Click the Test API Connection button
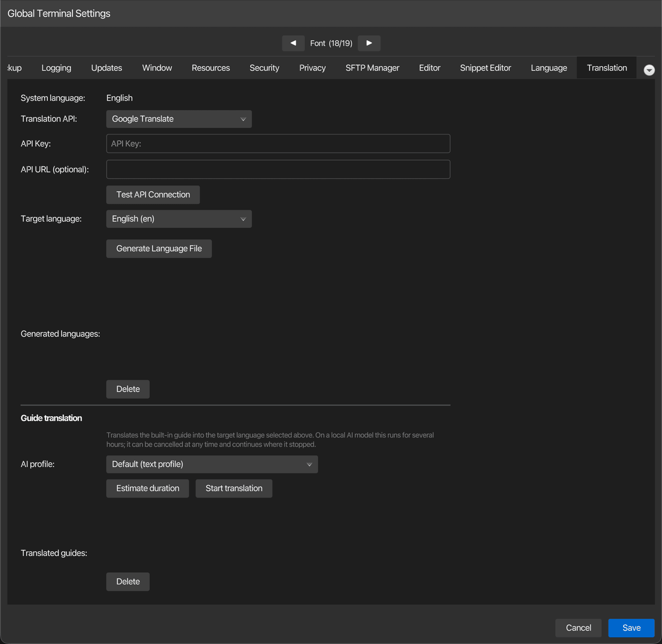662x644 pixels. coord(153,195)
